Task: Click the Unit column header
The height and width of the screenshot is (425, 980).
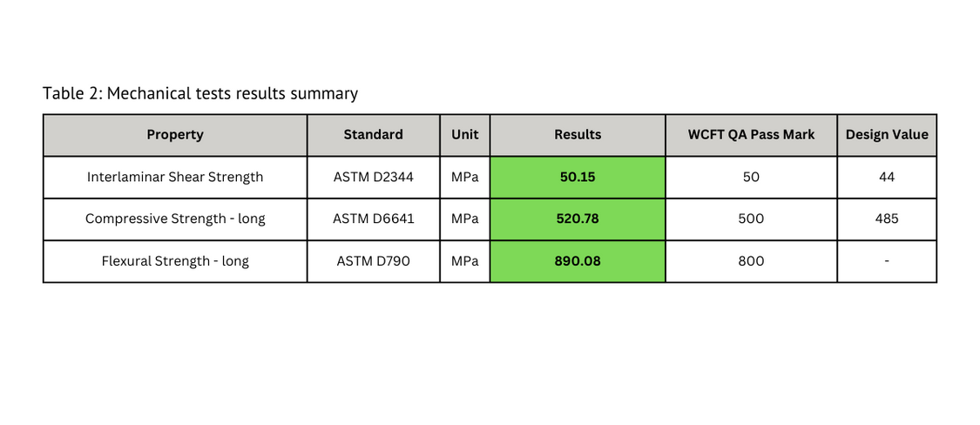Action: (464, 135)
